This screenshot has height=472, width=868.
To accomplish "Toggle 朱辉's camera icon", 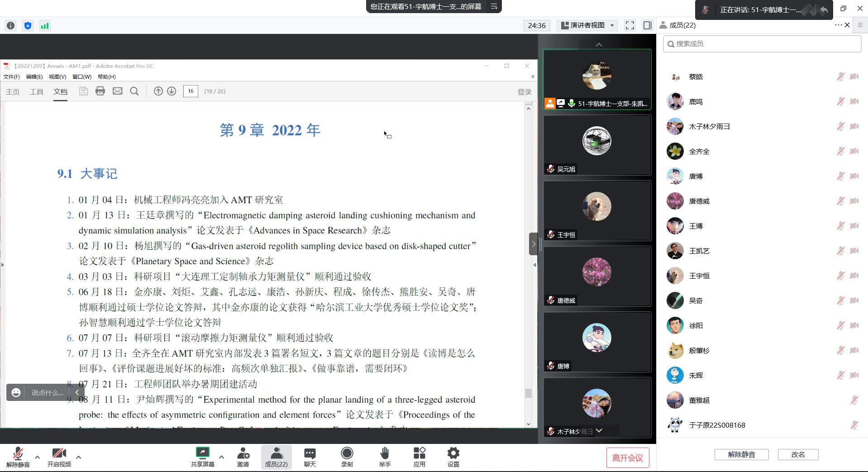I will 854,375.
